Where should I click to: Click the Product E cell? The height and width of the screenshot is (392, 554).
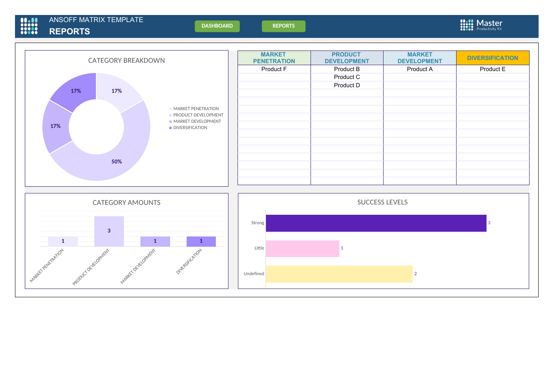pyautogui.click(x=493, y=69)
